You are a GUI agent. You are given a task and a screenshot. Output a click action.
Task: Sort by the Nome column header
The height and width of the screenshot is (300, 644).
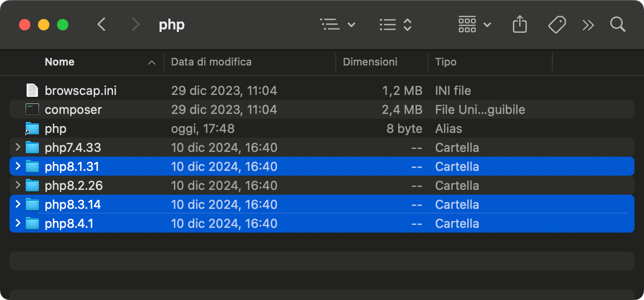point(59,62)
